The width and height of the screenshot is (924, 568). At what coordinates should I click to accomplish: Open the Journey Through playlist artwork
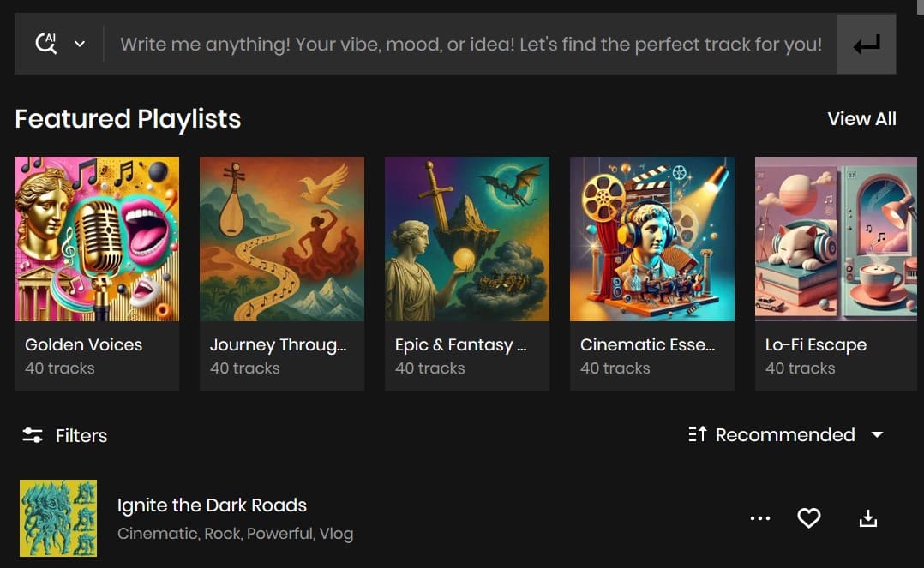[282, 239]
